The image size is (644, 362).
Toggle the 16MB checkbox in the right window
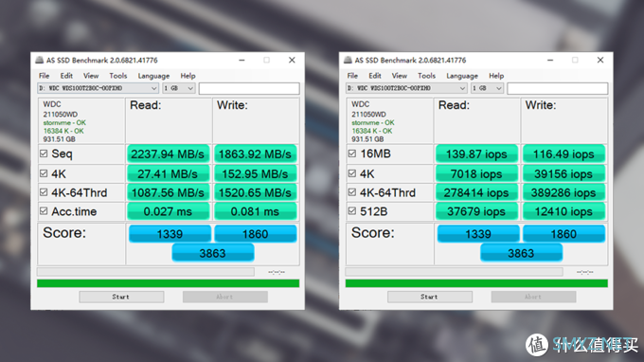[x=352, y=154]
